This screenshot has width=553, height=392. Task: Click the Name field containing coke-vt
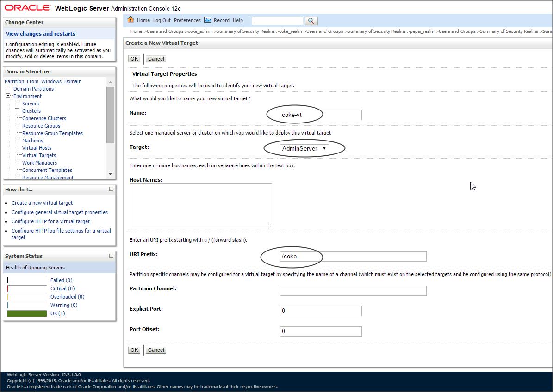point(321,115)
